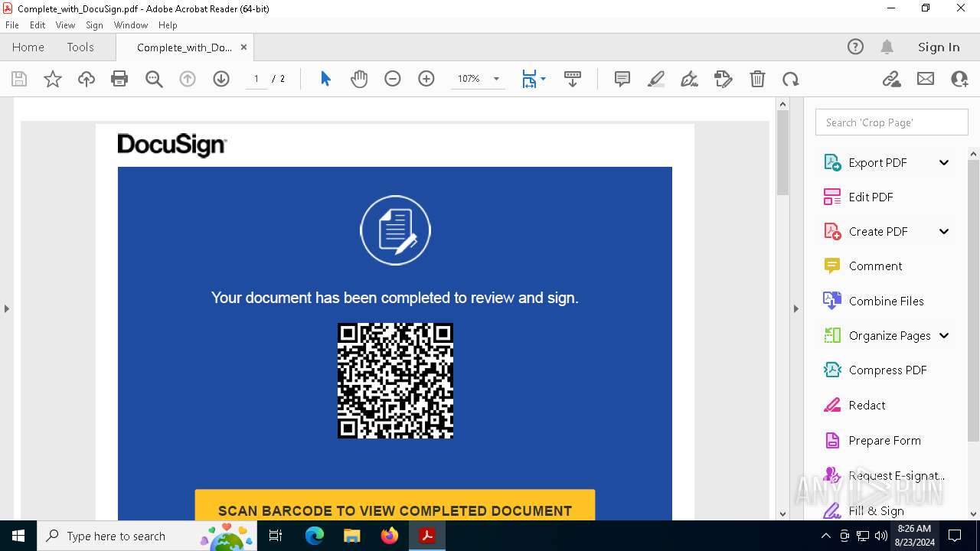Open the Windows Start menu
980x551 pixels.
coord(18,536)
